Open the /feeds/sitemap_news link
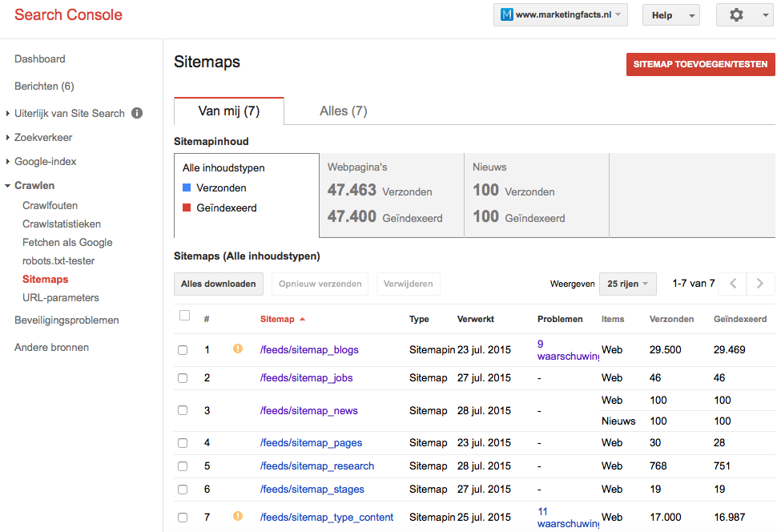 pos(308,411)
